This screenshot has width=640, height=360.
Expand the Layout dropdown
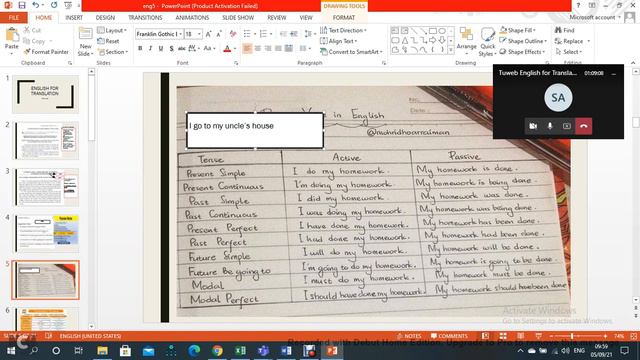112,30
